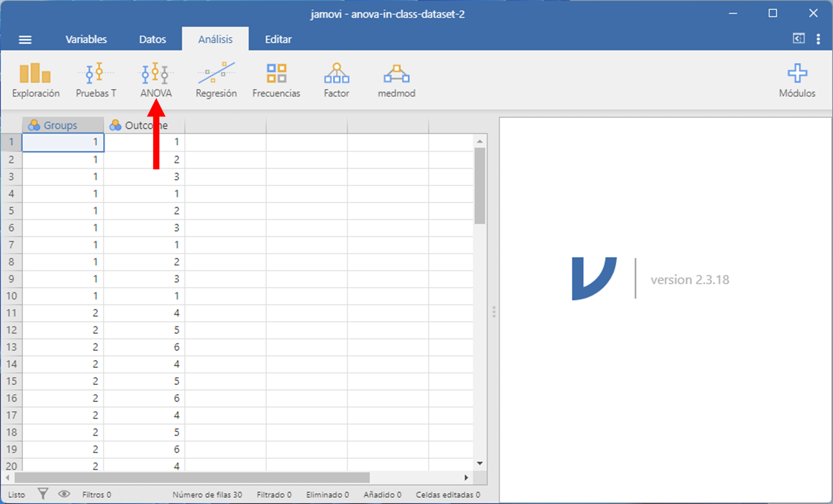
Task: Open the three-dot options menu
Action: [x=818, y=39]
